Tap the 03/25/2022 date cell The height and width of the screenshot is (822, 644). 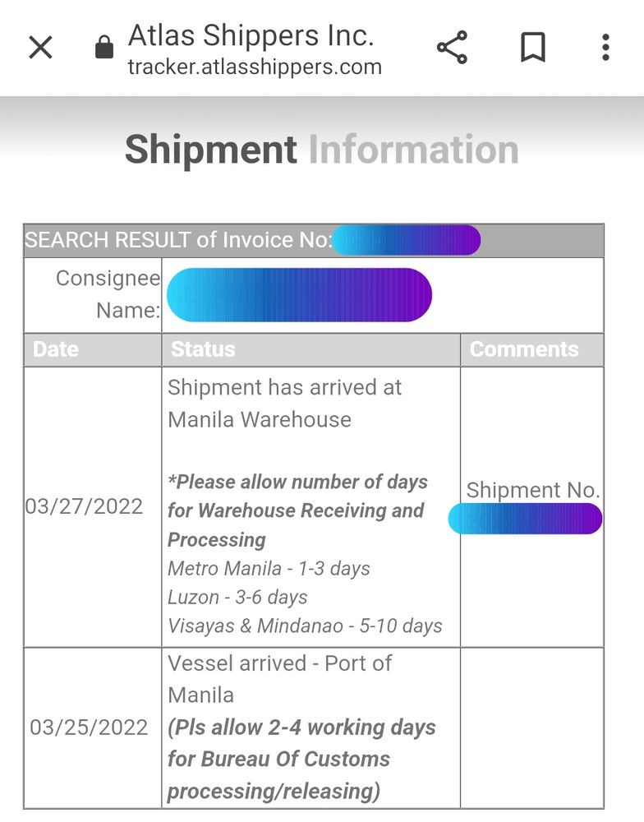tap(89, 727)
